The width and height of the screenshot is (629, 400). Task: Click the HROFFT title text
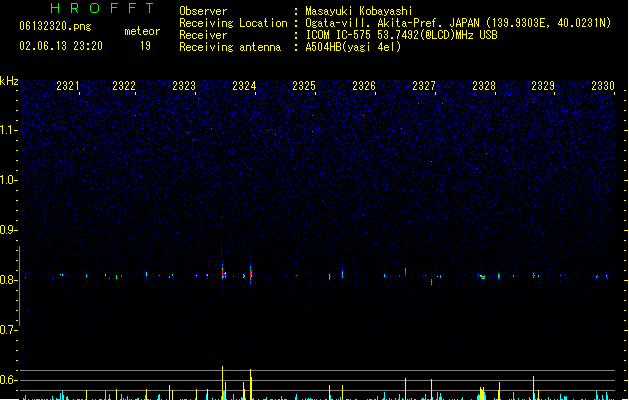coord(103,8)
